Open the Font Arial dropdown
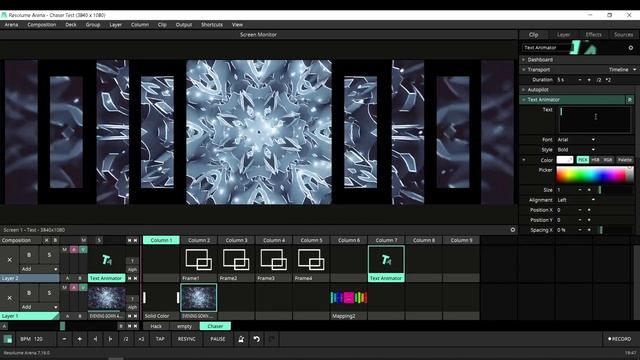Viewport: 640px width, 360px height. pyautogui.click(x=576, y=140)
